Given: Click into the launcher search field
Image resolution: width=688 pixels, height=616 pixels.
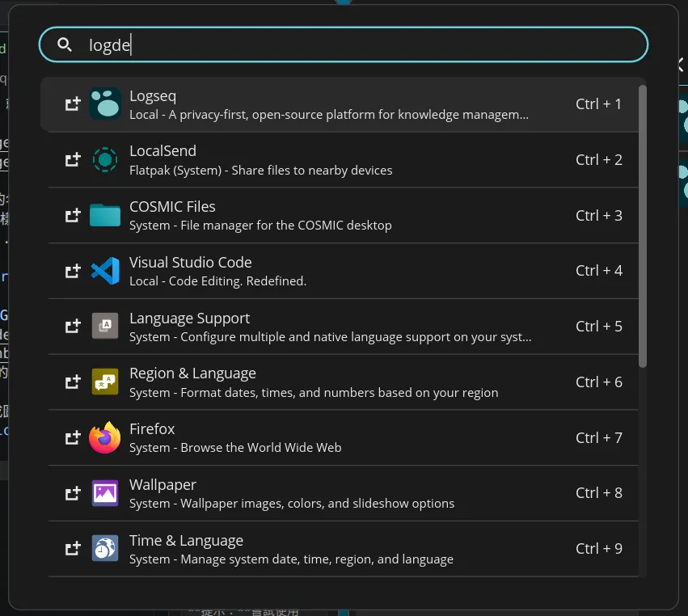Looking at the screenshot, I should [343, 44].
